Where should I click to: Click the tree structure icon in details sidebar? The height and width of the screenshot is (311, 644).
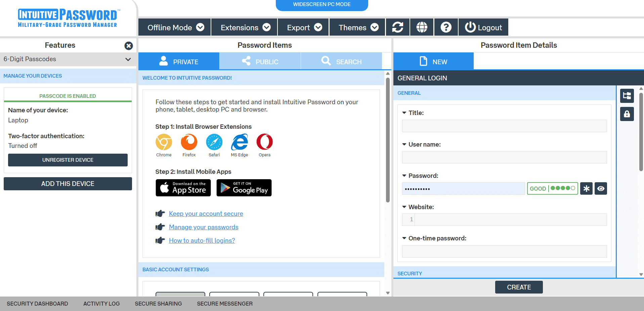(x=627, y=96)
